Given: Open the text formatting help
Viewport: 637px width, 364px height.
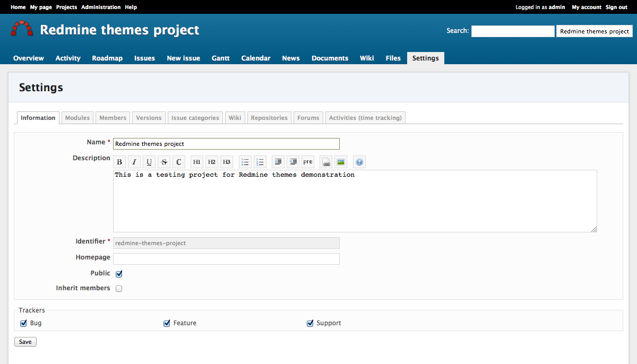Looking at the screenshot, I should click(x=359, y=162).
